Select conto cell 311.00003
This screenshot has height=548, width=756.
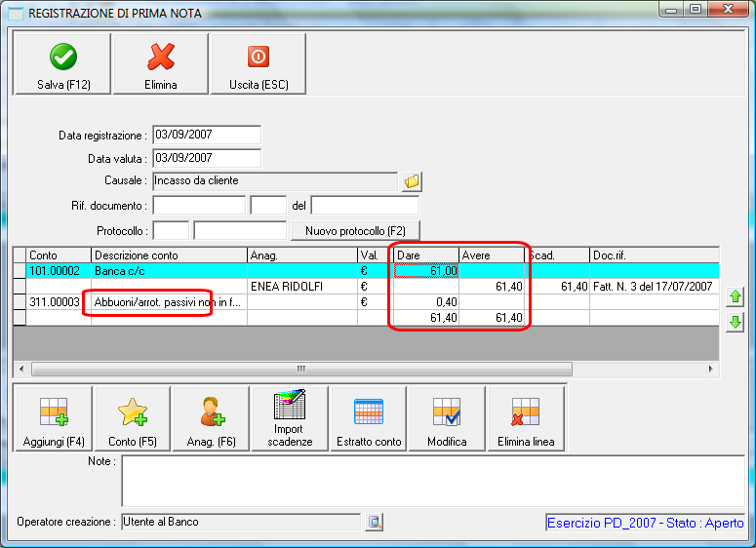coord(59,302)
